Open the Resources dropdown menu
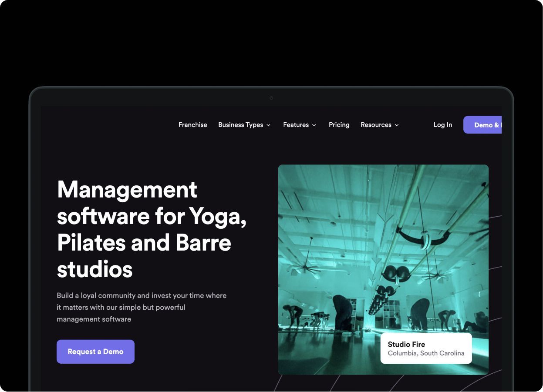This screenshot has width=543, height=392. (x=380, y=125)
